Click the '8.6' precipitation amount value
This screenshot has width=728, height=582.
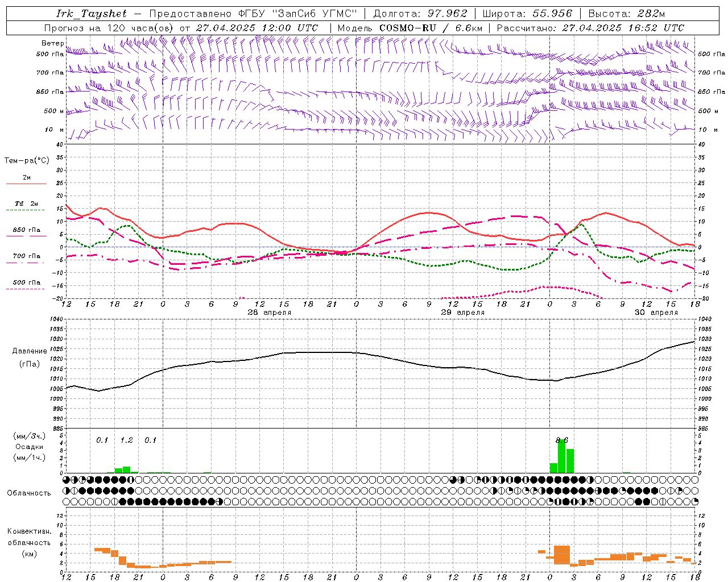coord(562,440)
